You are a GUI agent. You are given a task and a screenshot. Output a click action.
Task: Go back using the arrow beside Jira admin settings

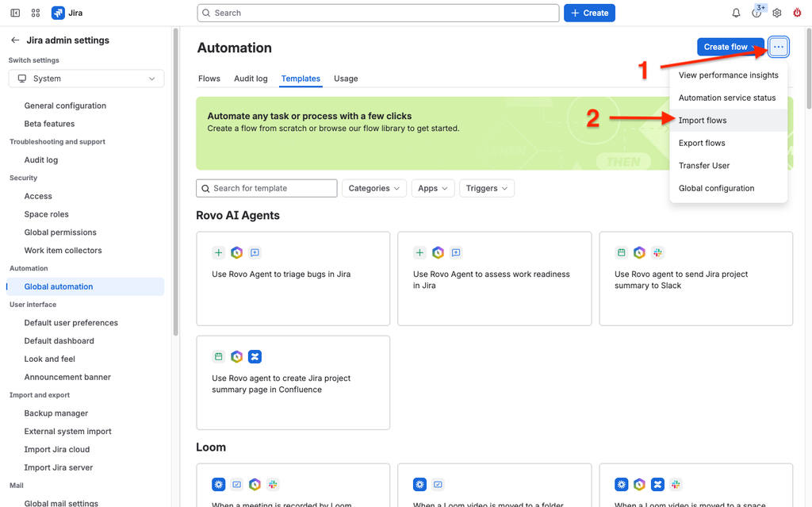point(15,40)
